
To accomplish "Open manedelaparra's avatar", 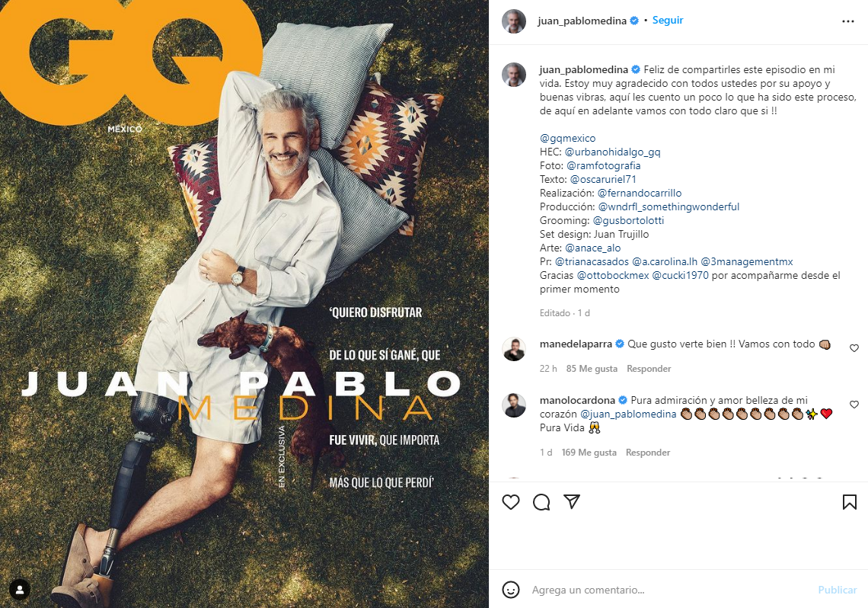I will pos(514,349).
